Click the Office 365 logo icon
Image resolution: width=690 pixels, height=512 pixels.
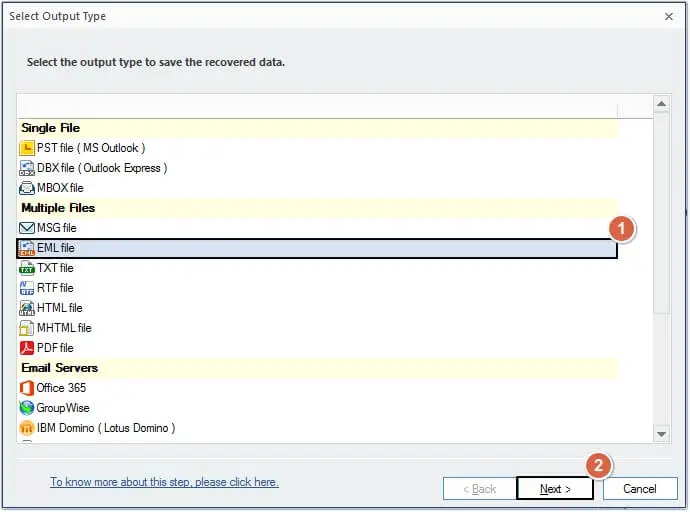[x=27, y=388]
